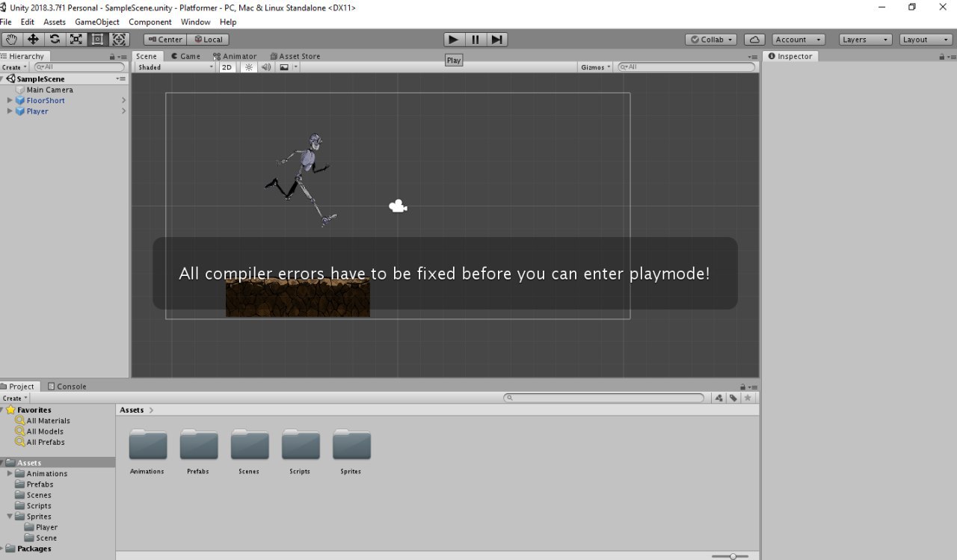Toggle scene lighting sun icon
Image resolution: width=957 pixels, height=560 pixels.
[x=249, y=67]
